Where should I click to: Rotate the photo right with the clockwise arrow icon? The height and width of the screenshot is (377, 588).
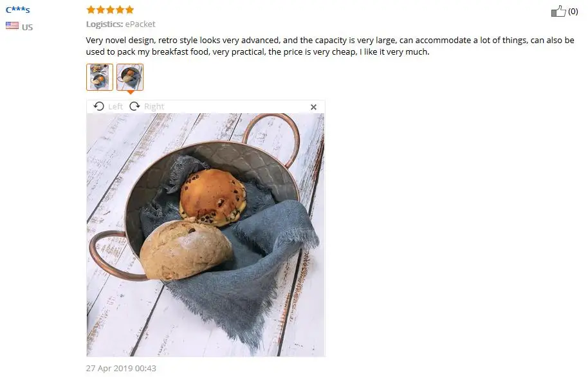[x=134, y=107]
